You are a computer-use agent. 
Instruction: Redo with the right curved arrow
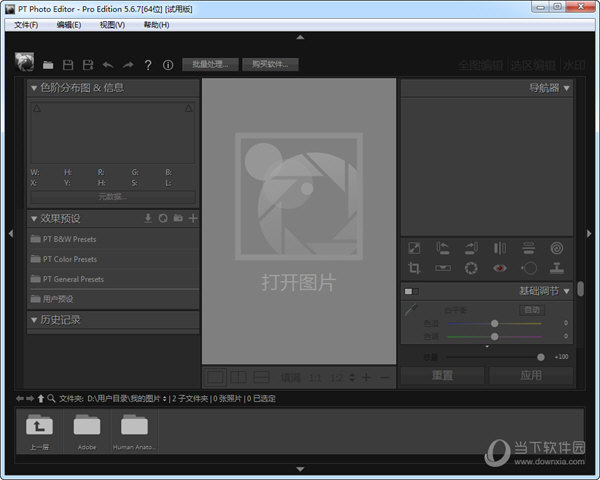(x=128, y=65)
